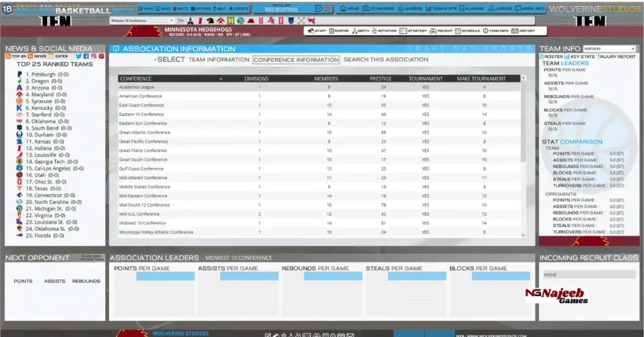The width and height of the screenshot is (644, 337).
Task: Select the East Coast Conference row
Action: pyautogui.click(x=142, y=105)
